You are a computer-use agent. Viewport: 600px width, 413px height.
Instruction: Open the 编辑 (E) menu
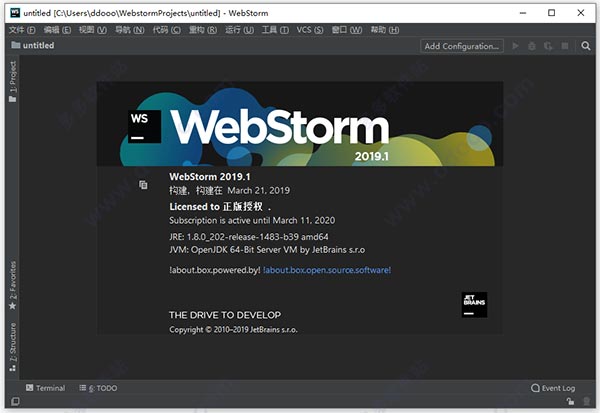pos(57,30)
